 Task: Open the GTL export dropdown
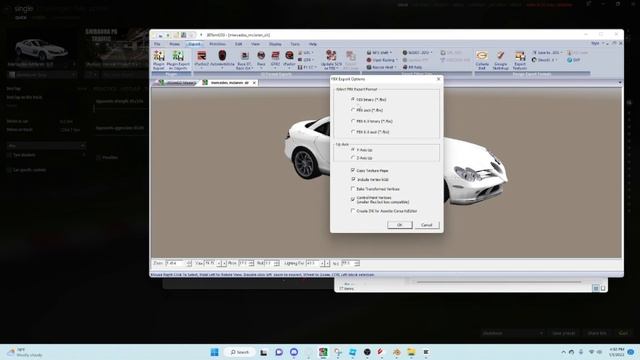point(306,53)
